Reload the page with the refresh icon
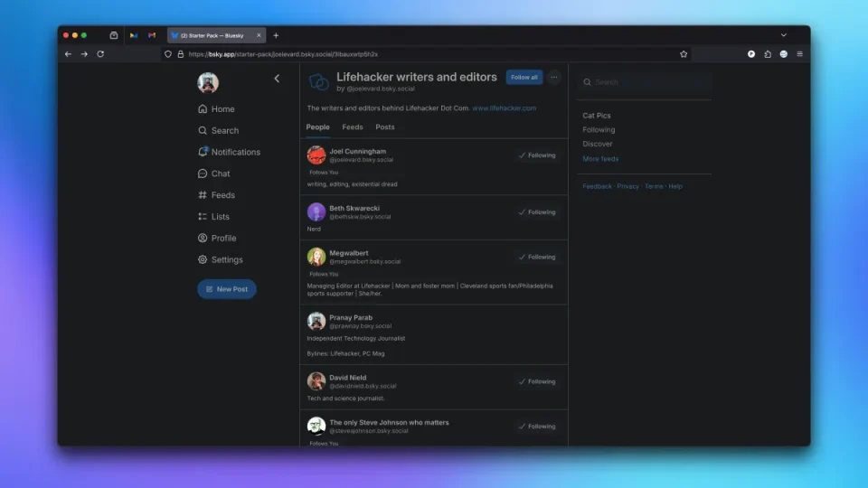868x488 pixels. point(100,54)
